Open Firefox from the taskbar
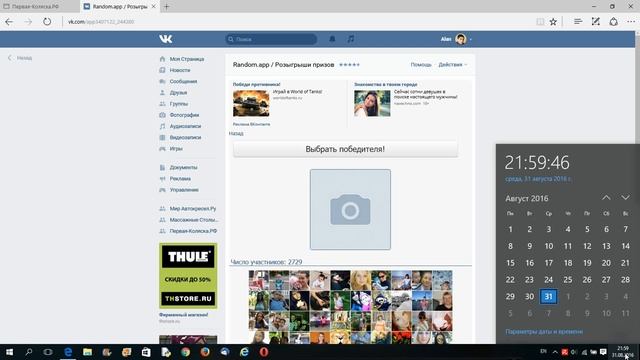This screenshot has height=360, width=640. [205, 352]
